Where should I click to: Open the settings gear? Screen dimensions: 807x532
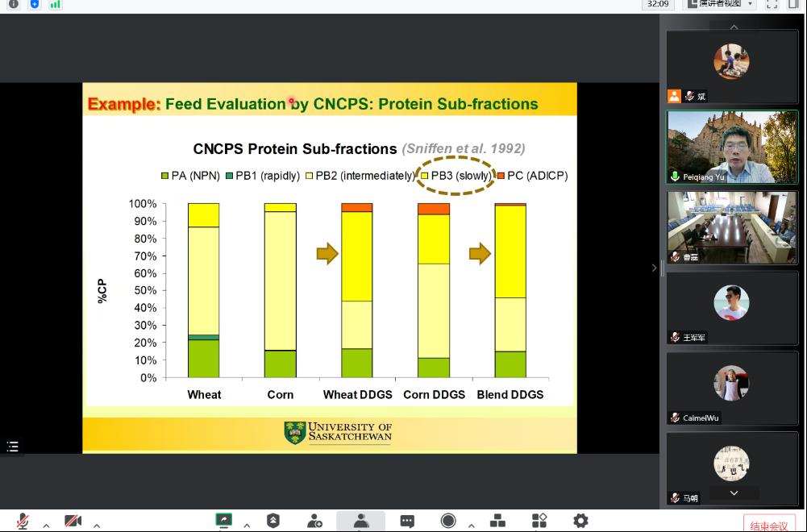coord(580,522)
